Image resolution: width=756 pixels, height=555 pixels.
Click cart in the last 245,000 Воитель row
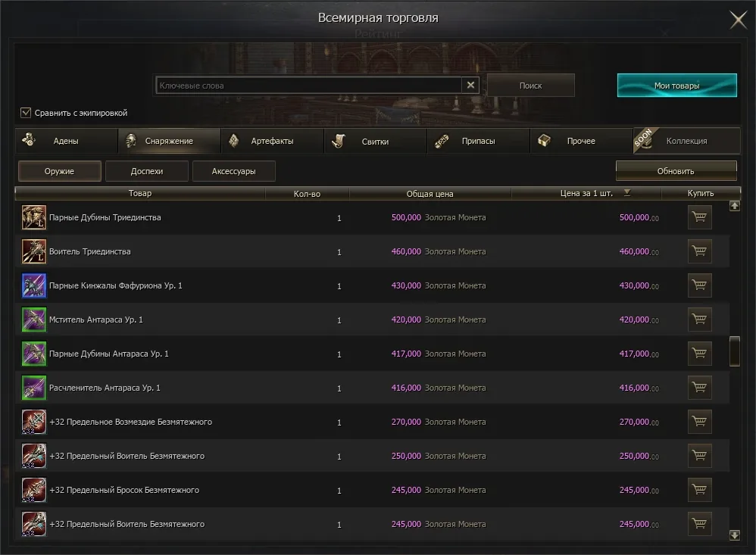(x=699, y=524)
